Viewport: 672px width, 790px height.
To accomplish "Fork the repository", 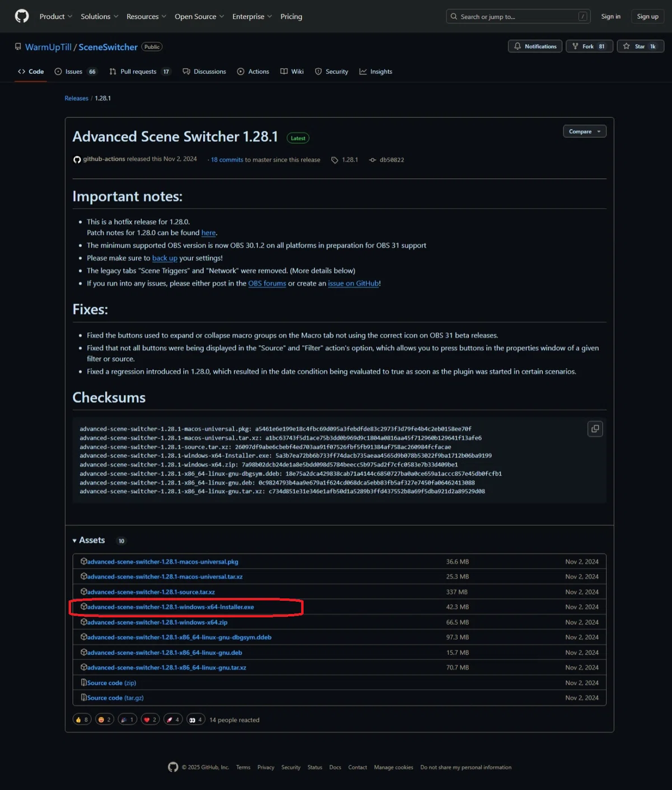I will click(x=589, y=47).
